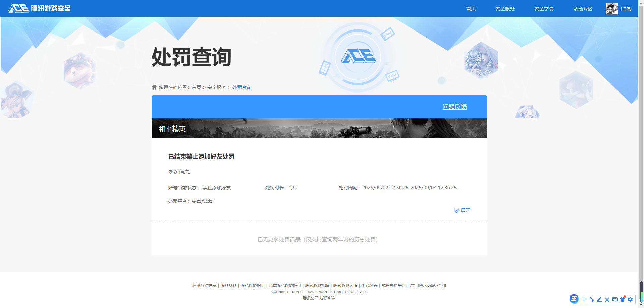Go to 安全服务 in the breadcrumb
Viewport: 644px width, 308px height.
217,87
